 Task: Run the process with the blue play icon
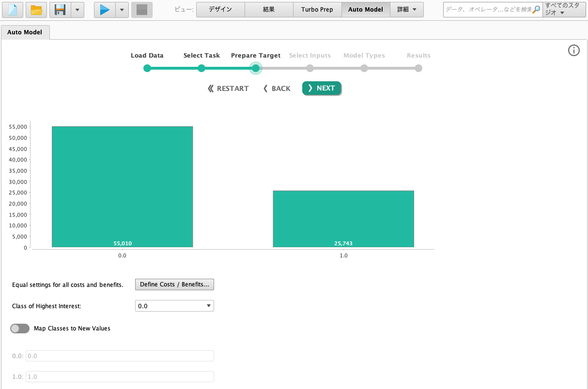tap(105, 10)
